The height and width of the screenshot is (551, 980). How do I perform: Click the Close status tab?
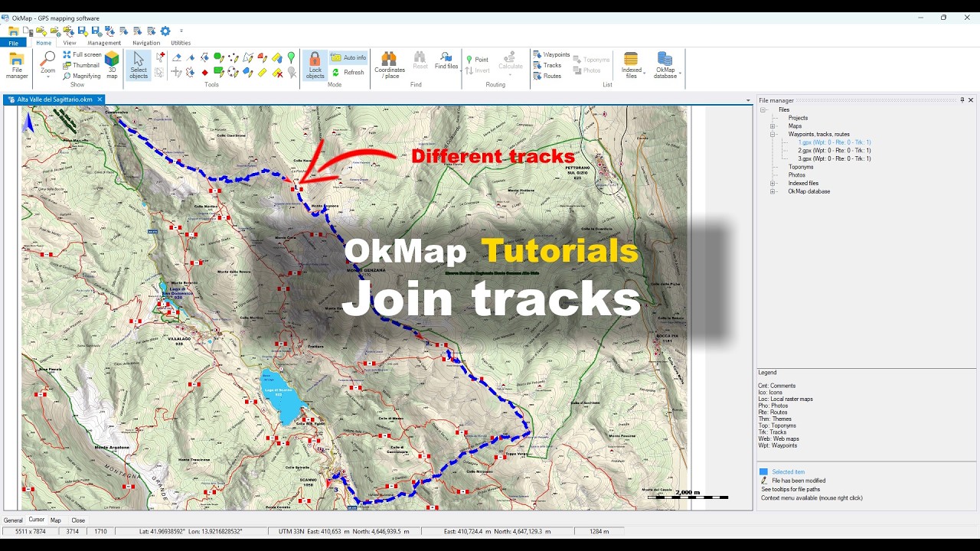[x=78, y=520]
